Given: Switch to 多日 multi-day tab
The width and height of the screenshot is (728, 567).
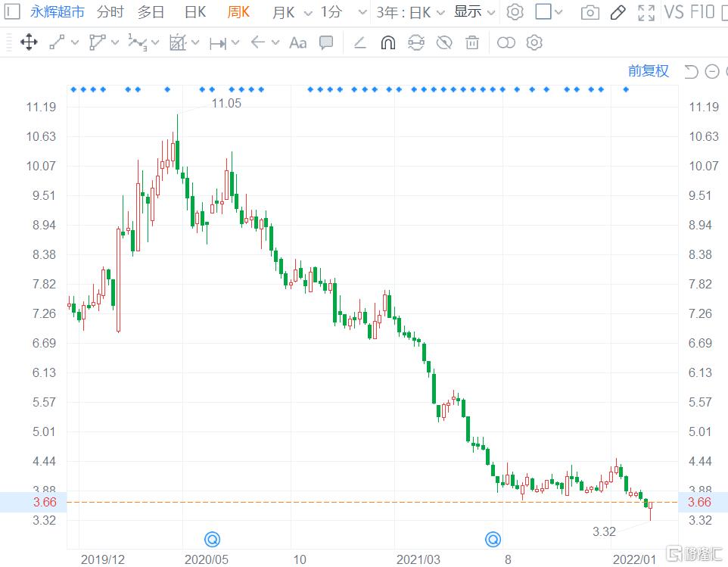Looking at the screenshot, I should pyautogui.click(x=151, y=12).
